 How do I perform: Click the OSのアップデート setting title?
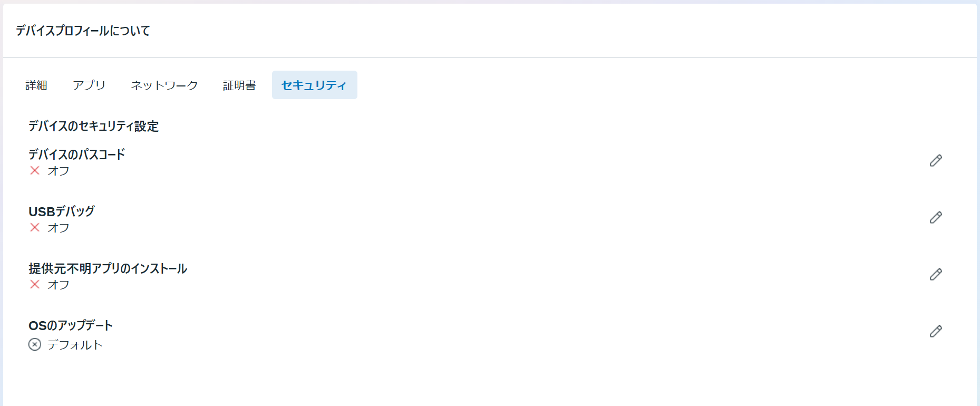tap(71, 325)
